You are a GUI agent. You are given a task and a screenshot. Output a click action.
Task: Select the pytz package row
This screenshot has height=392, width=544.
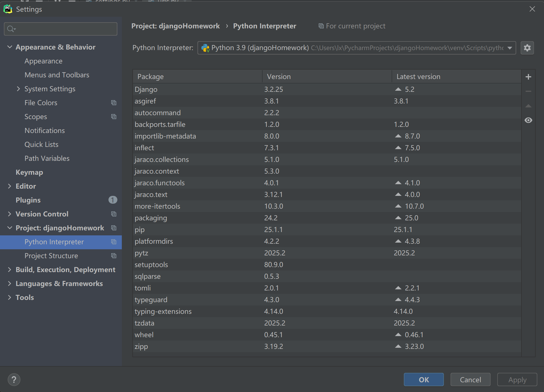[327, 253]
